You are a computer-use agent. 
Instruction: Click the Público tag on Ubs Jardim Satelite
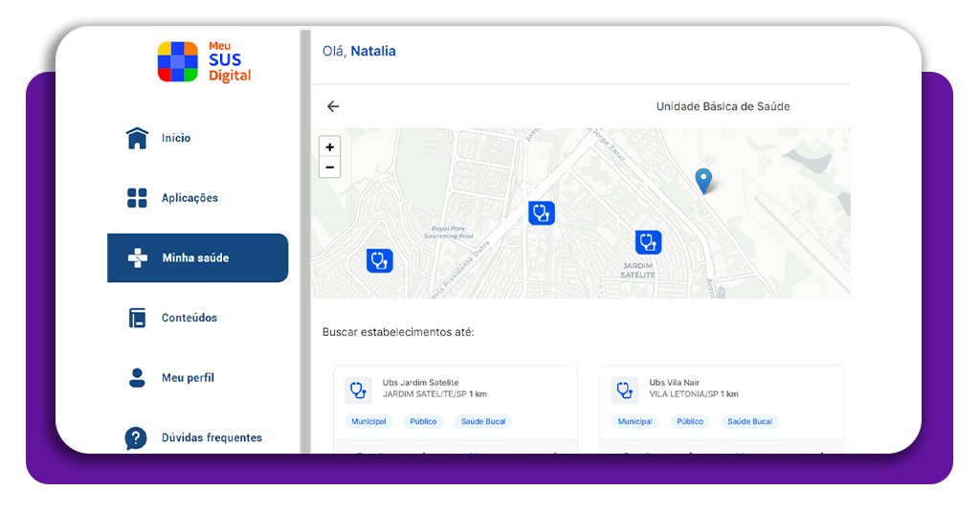click(x=423, y=422)
